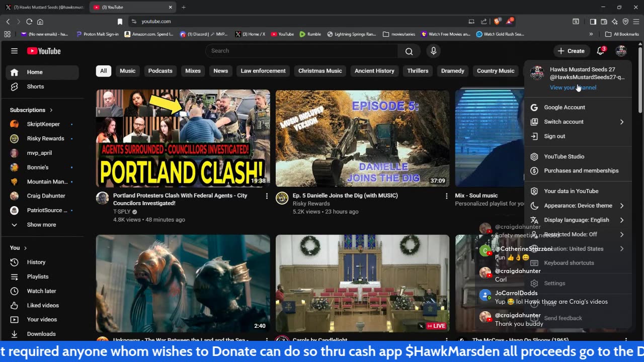
Task: Expand Display language: English submenu
Action: [622, 220]
